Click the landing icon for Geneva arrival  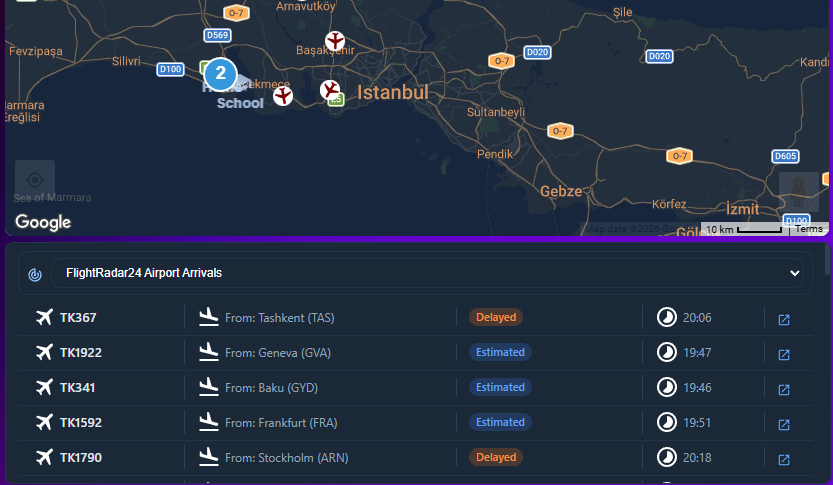coord(209,352)
